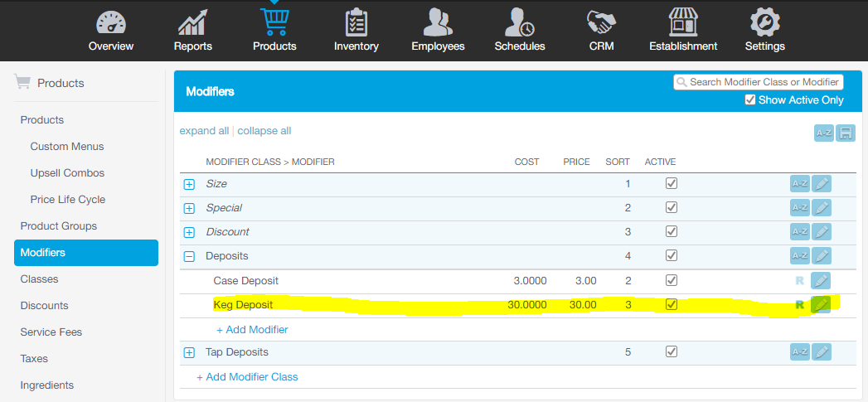Open the Products sidebar item under the heading
This screenshot has height=402, width=868.
pyautogui.click(x=42, y=120)
